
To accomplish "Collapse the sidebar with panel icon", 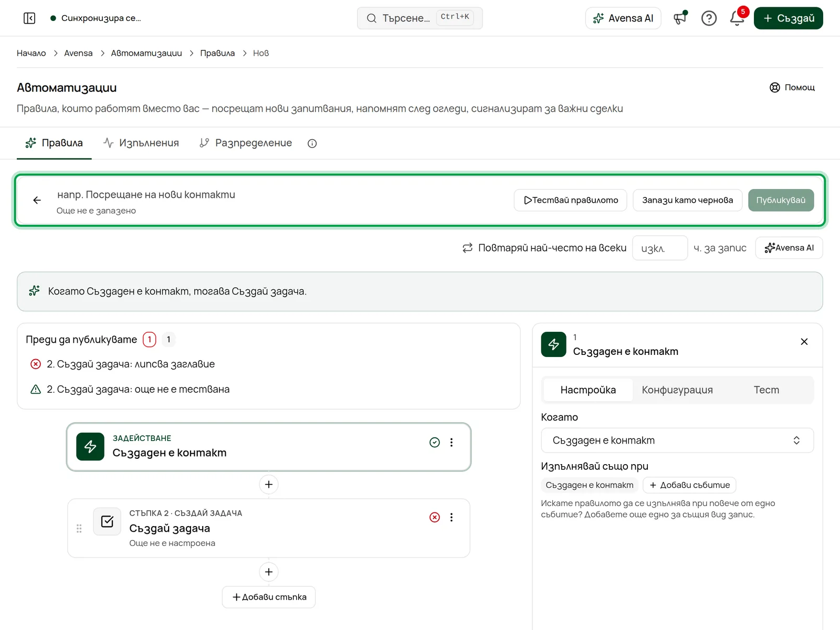I will 29,18.
